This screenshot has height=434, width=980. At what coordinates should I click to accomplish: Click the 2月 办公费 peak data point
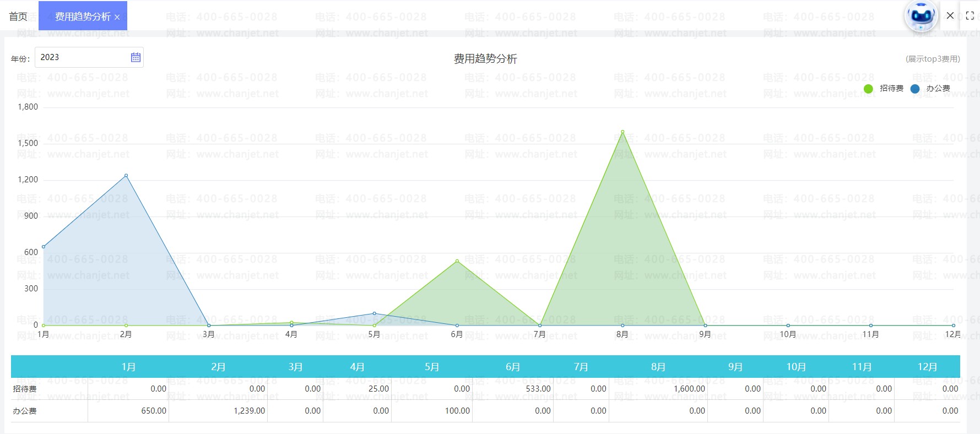[x=126, y=176]
